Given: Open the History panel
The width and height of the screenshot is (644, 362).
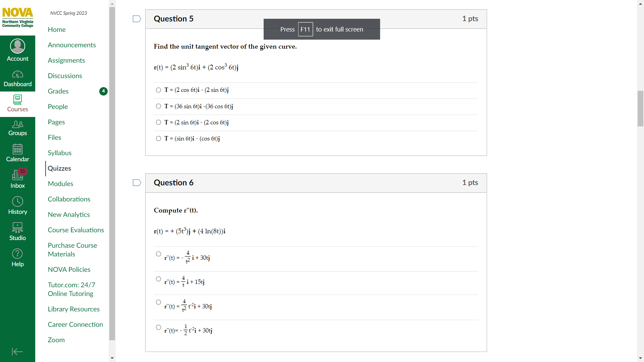Looking at the screenshot, I should (x=17, y=205).
